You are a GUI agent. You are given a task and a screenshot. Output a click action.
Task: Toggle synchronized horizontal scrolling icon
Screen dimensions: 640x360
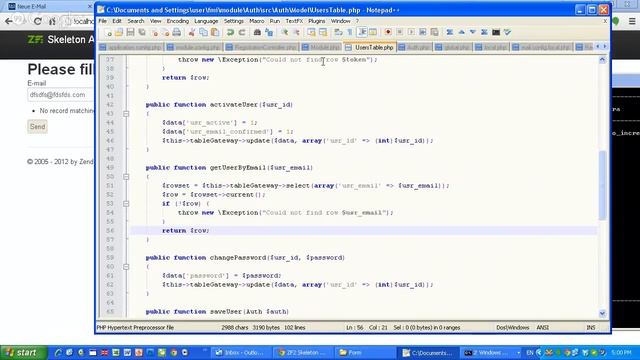[323, 32]
